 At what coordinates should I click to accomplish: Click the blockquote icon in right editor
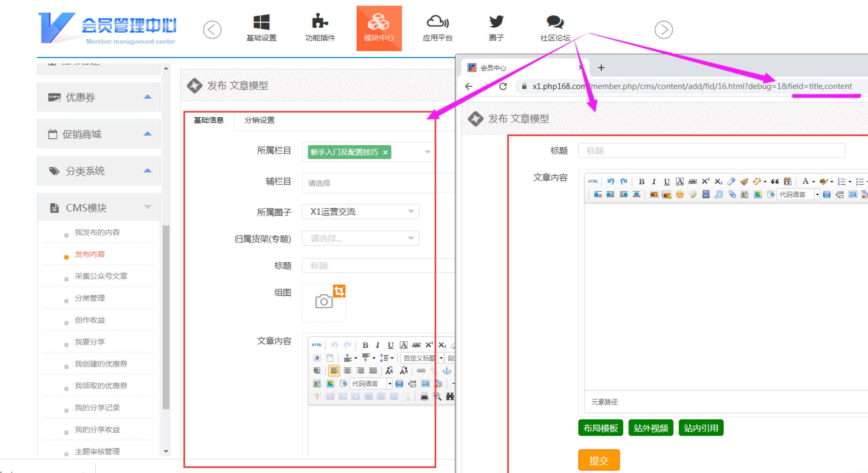775,181
